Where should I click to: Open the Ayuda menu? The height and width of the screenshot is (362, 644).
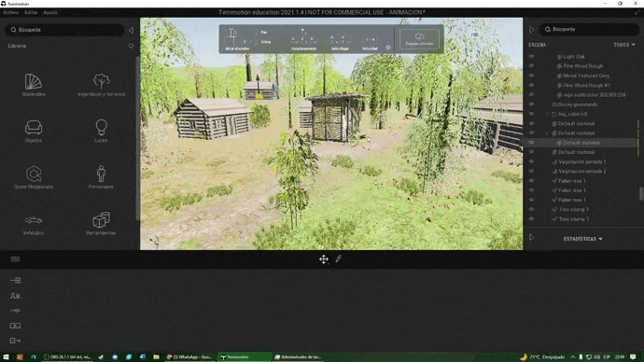click(50, 12)
